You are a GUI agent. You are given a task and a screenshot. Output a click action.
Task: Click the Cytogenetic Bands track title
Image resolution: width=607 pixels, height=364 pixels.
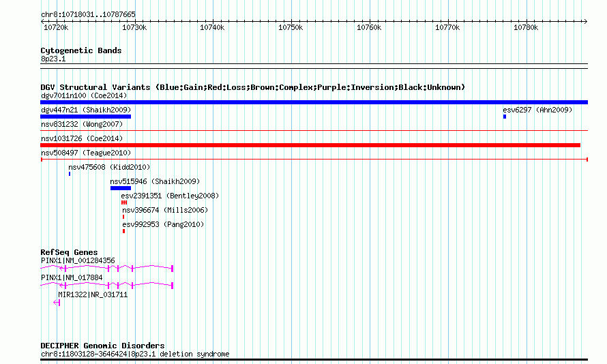[81, 50]
